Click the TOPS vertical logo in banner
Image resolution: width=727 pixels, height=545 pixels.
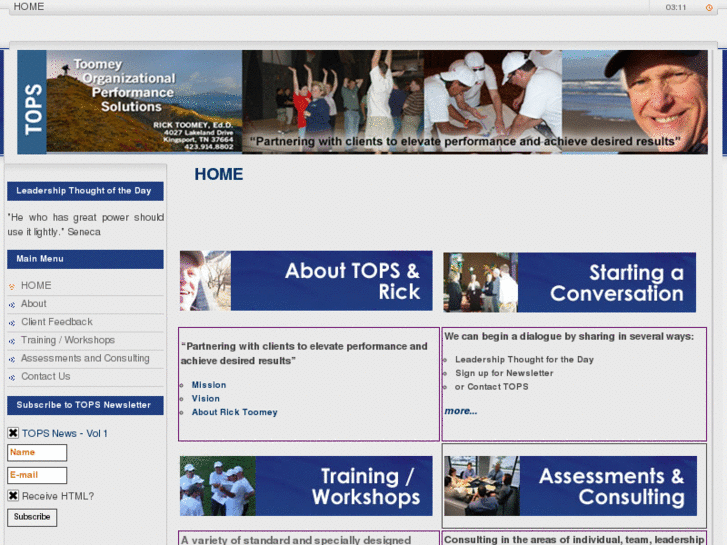pos(32,102)
